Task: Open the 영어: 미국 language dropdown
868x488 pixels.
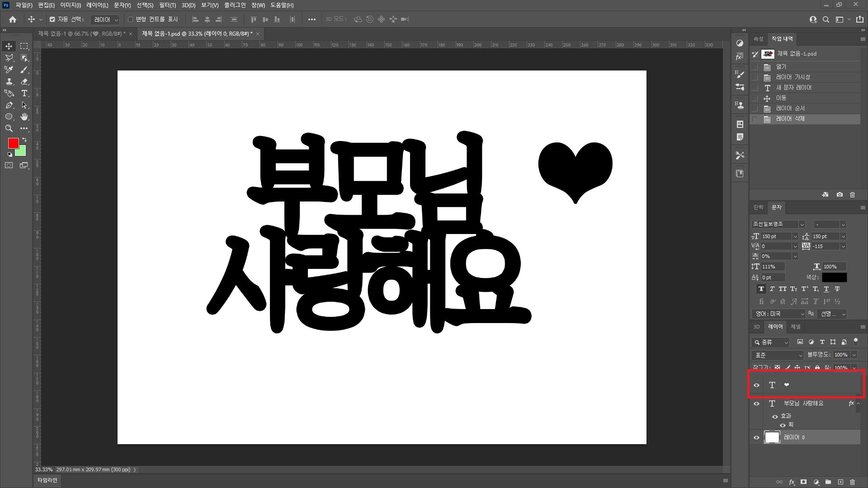Action: [x=779, y=314]
